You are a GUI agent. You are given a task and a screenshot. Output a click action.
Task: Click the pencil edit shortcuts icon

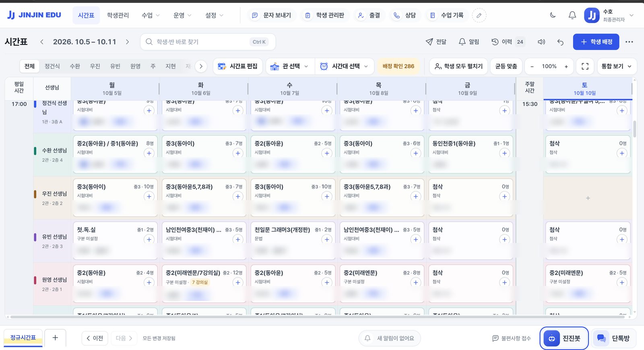tap(479, 15)
